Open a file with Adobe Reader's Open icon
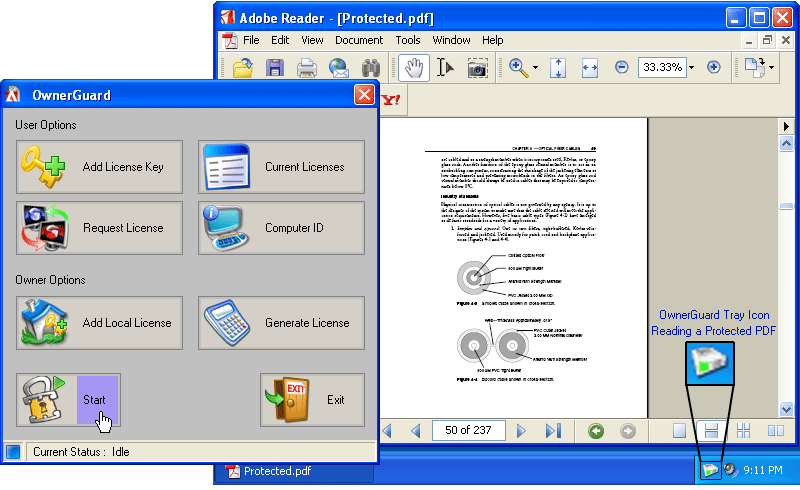This screenshot has width=800, height=490. coord(243,67)
